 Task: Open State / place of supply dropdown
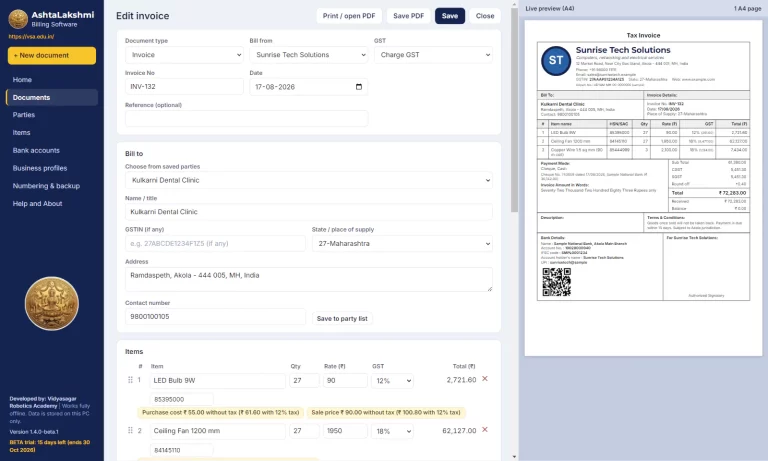point(402,243)
